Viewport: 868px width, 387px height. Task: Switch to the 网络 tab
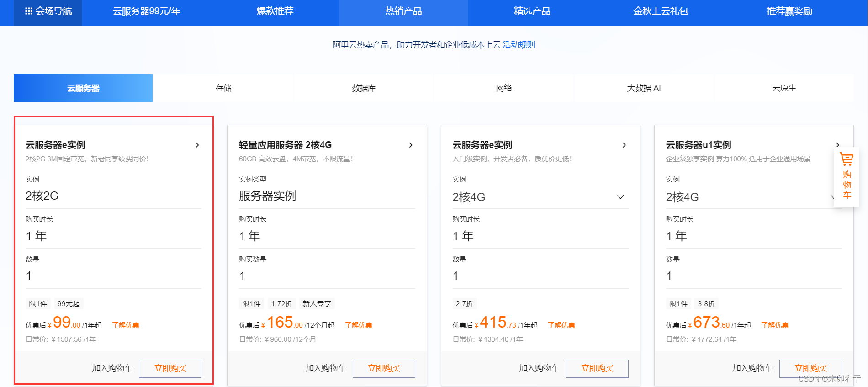(x=504, y=88)
